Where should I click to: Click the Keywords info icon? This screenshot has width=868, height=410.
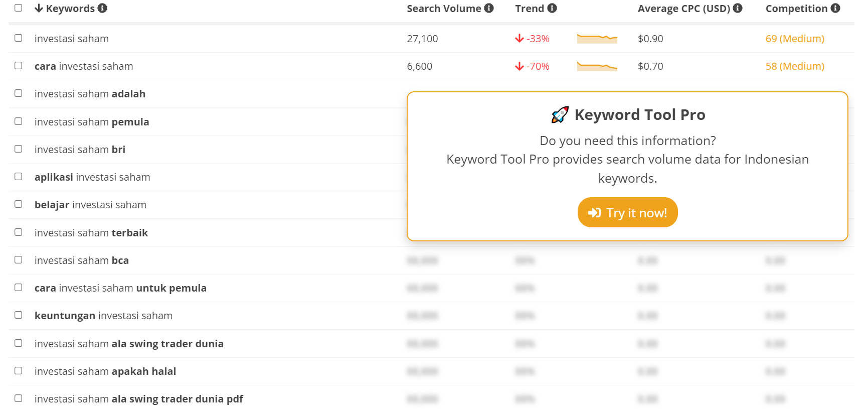click(102, 8)
